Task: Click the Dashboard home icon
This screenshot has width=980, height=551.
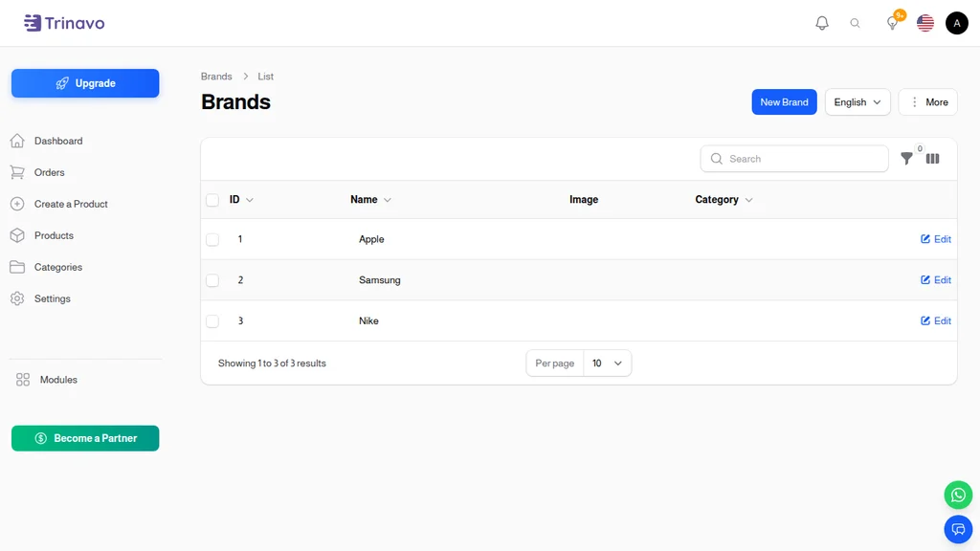Action: (x=17, y=141)
